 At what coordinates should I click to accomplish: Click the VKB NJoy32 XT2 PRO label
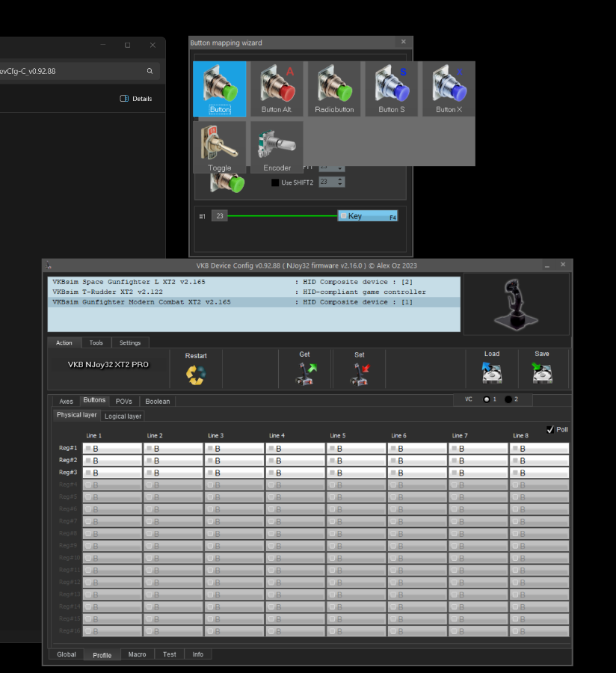108,364
